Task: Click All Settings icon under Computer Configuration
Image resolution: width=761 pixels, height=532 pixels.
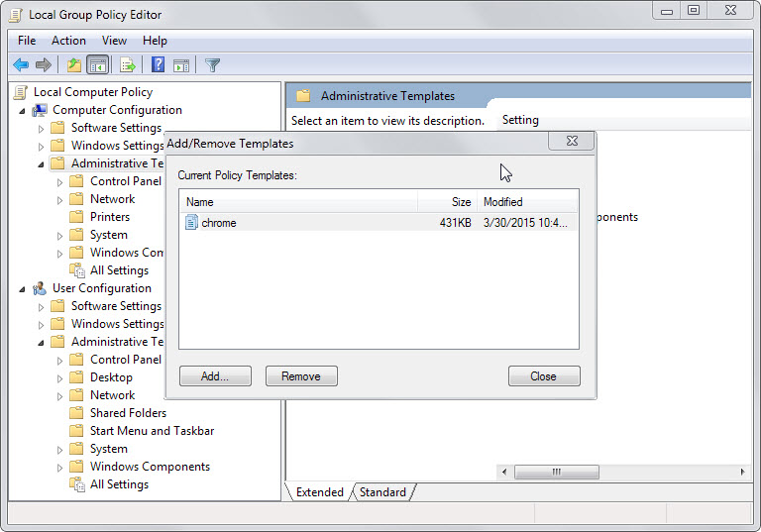Action: pos(77,270)
